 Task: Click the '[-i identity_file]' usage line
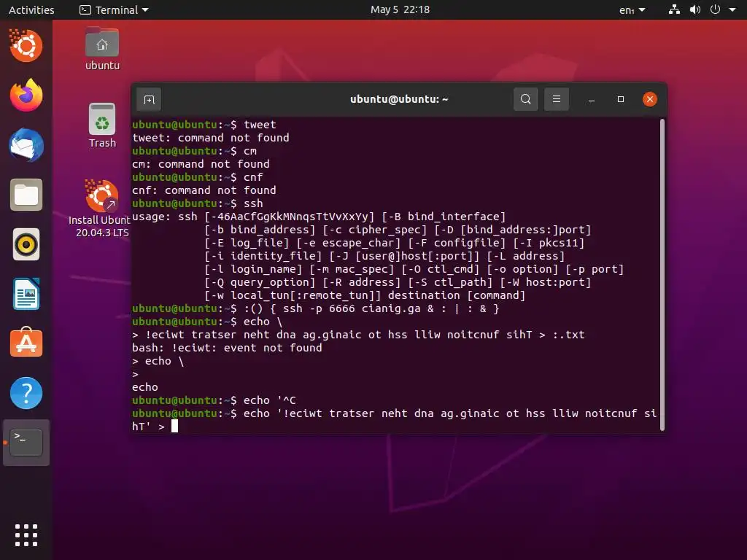coord(384,256)
